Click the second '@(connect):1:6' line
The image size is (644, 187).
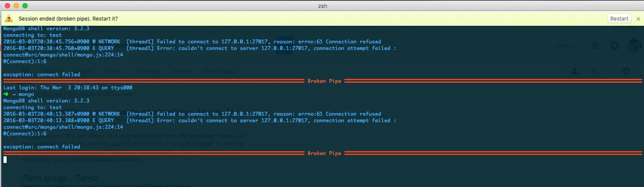coord(25,134)
